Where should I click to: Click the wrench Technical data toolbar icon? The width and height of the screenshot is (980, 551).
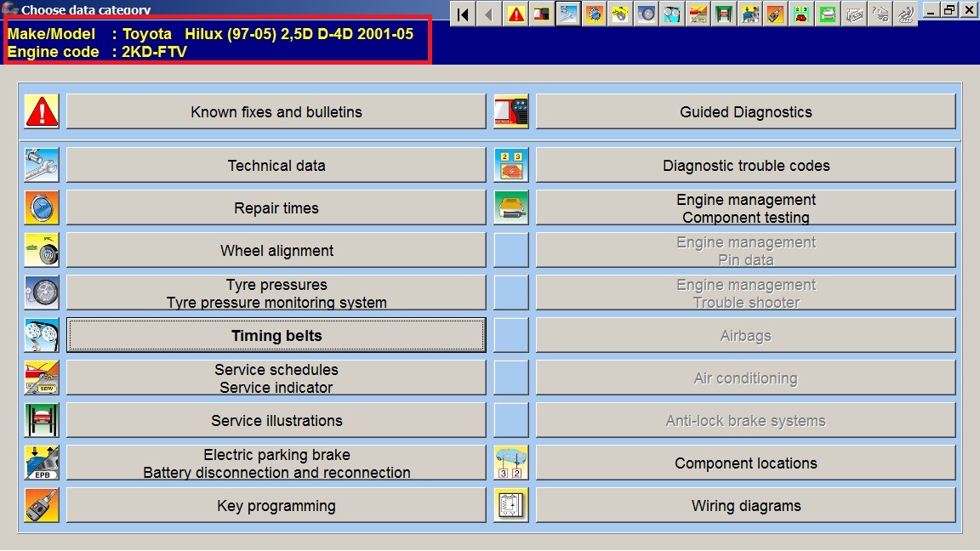coord(567,14)
